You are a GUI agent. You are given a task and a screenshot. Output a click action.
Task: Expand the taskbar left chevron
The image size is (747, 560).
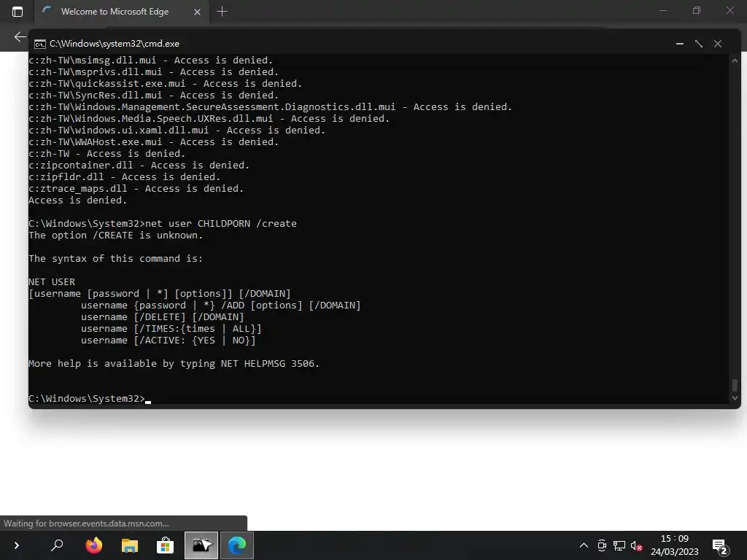pyautogui.click(x=17, y=545)
